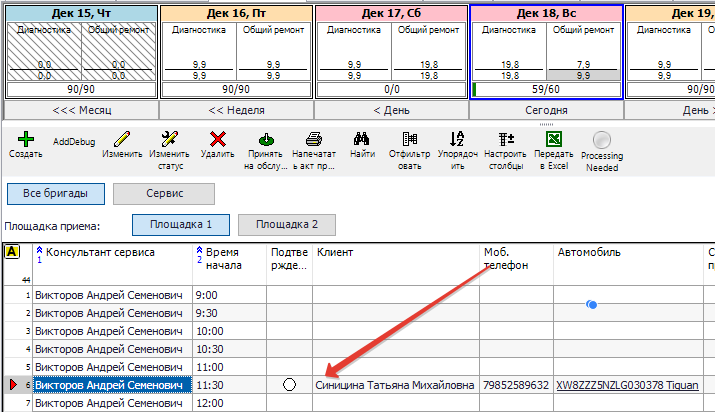Click the Настроить столбцы icon
The width and height of the screenshot is (715, 412).
pos(505,139)
